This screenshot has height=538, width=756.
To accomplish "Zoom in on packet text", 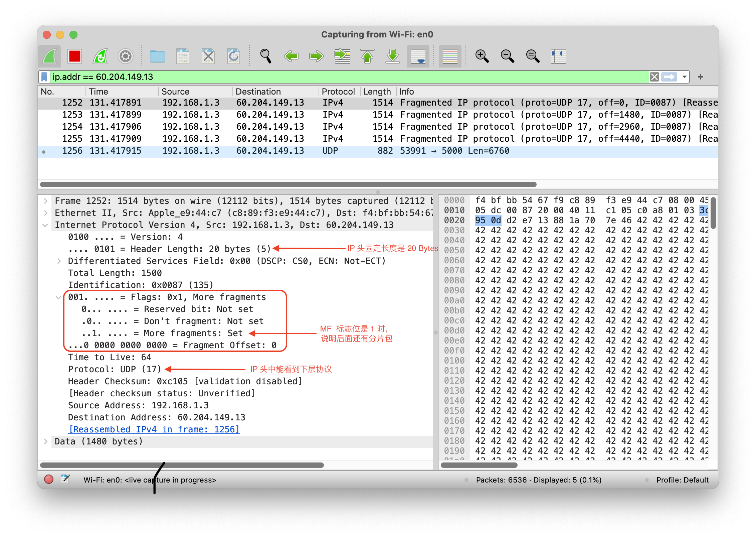I will 482,56.
